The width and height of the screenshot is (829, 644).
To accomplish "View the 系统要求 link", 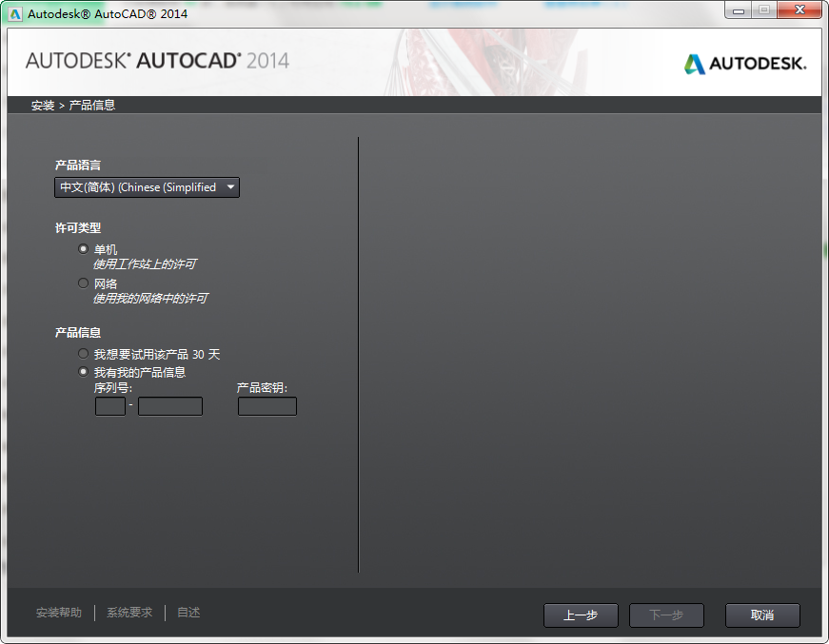I will [x=128, y=612].
